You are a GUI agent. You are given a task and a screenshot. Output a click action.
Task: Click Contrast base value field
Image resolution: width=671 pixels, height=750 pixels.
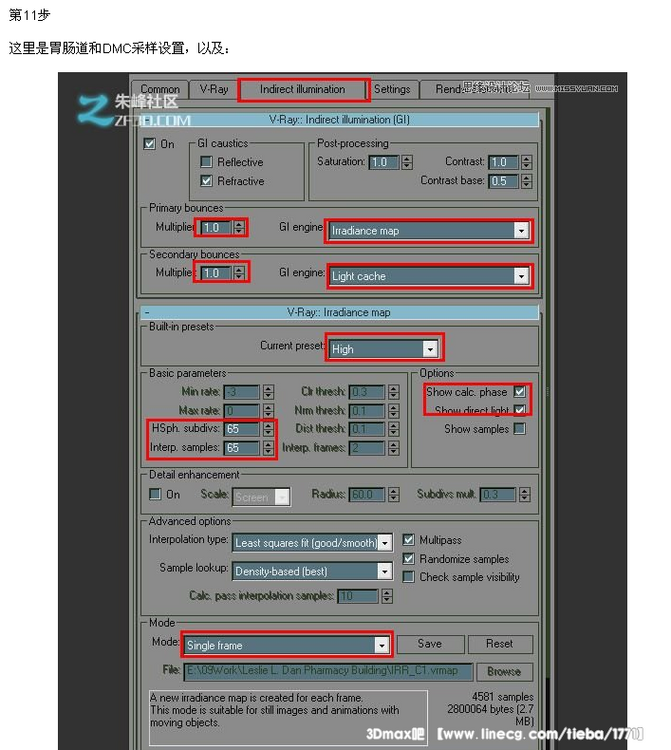[504, 181]
